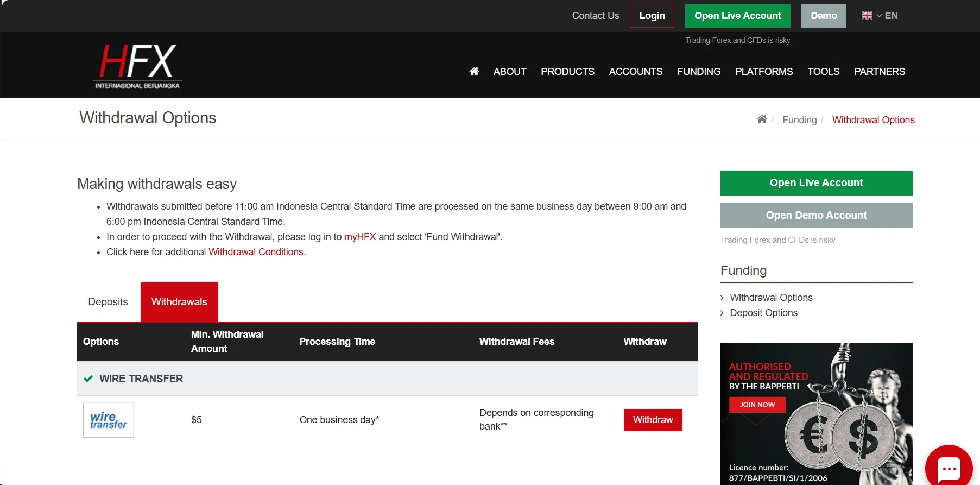Image resolution: width=980 pixels, height=485 pixels.
Task: Open the ABOUT menu
Action: pos(510,72)
